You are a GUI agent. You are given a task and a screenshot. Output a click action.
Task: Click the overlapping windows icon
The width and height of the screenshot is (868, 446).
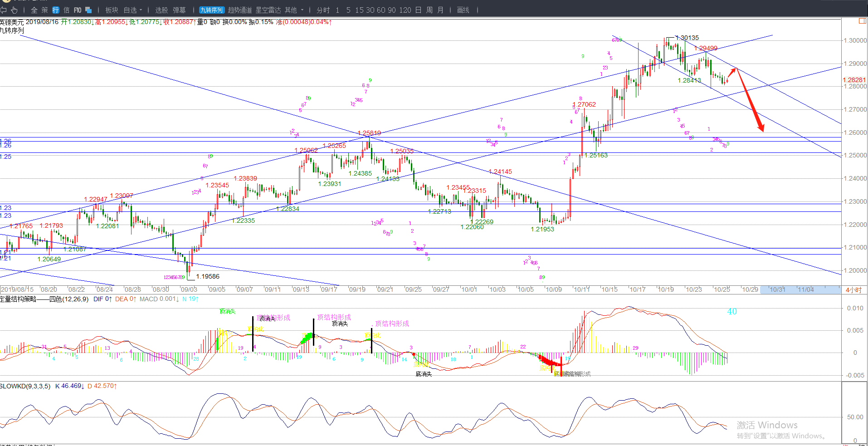pos(88,10)
